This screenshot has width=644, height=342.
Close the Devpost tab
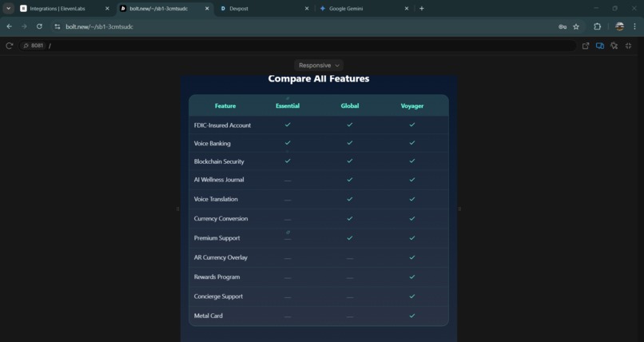(x=306, y=8)
